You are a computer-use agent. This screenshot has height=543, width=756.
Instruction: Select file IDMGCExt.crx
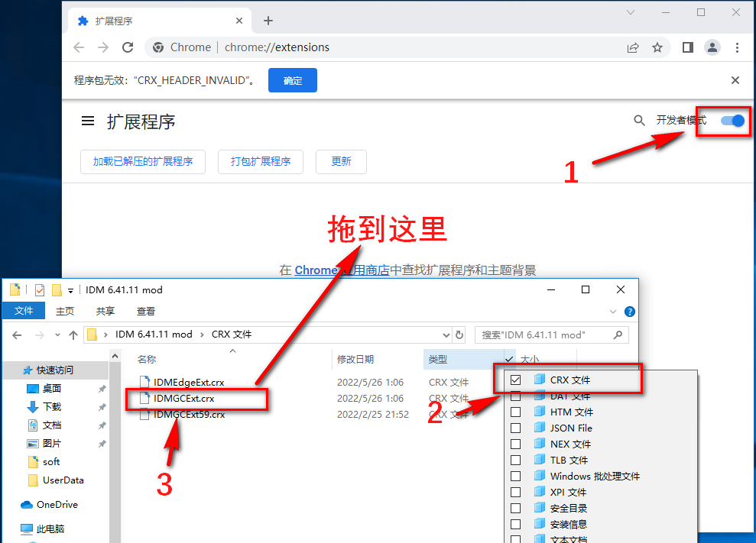[x=183, y=399]
